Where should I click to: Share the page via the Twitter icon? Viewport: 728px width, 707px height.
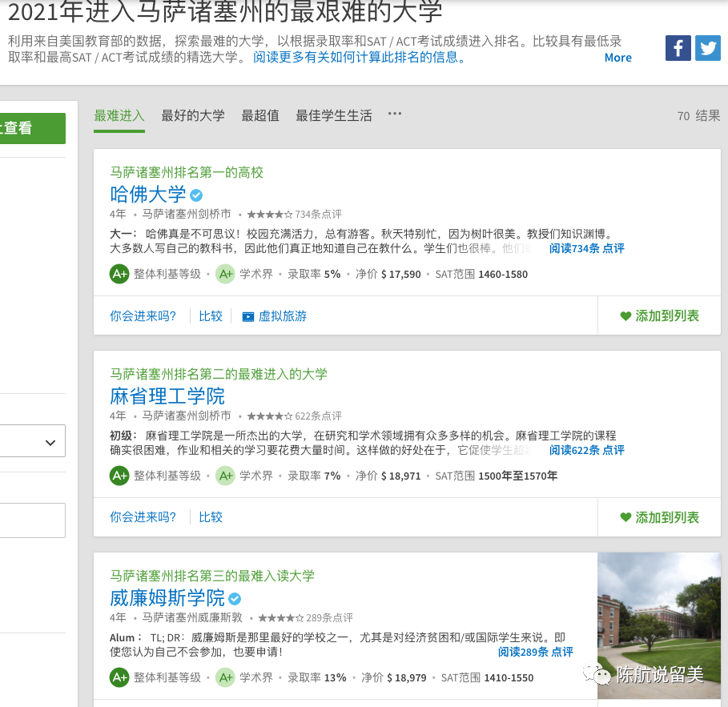[x=707, y=48]
